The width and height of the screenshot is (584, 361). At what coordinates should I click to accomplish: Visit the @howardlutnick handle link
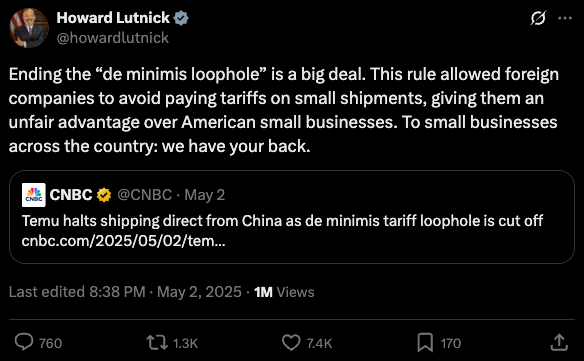click(x=112, y=38)
